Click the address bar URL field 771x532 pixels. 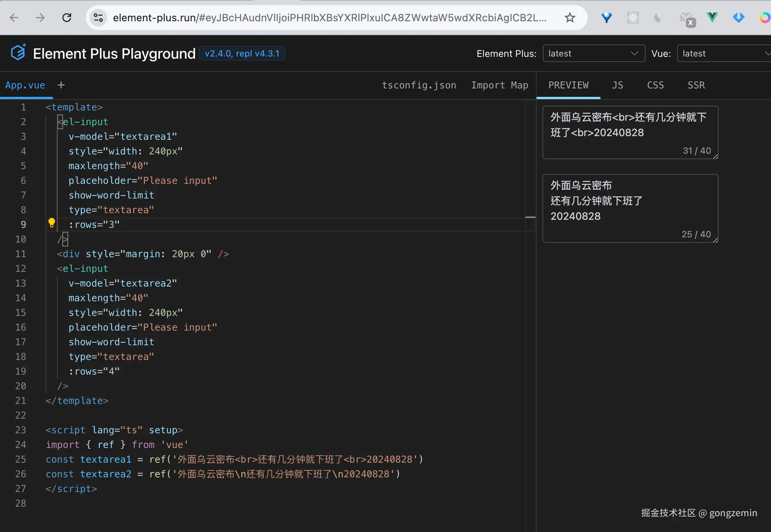point(329,17)
